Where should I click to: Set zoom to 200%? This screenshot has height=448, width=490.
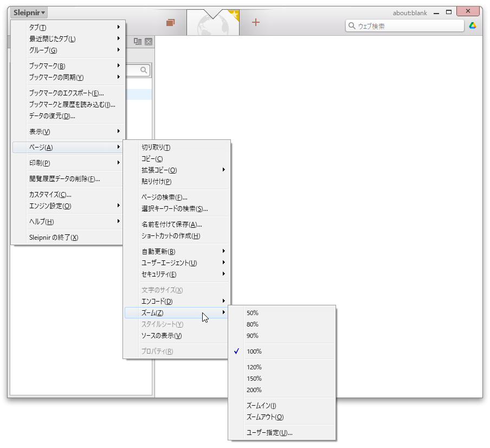click(x=282, y=390)
